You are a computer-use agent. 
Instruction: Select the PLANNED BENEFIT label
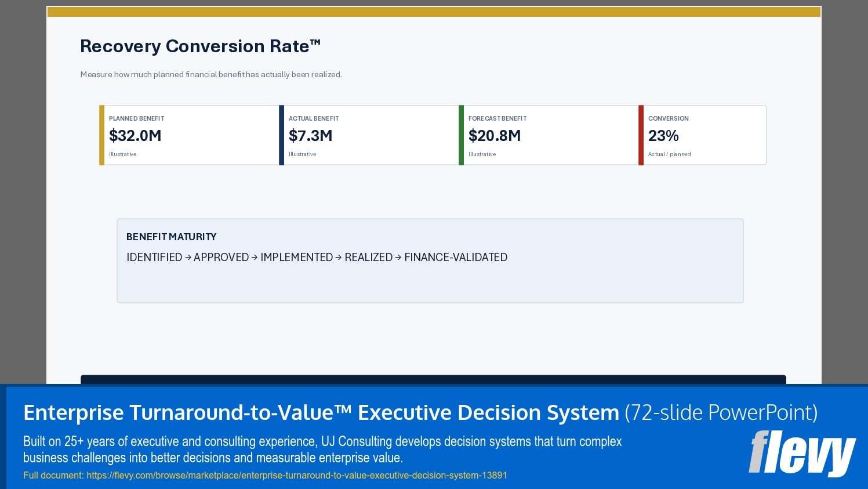(x=137, y=118)
